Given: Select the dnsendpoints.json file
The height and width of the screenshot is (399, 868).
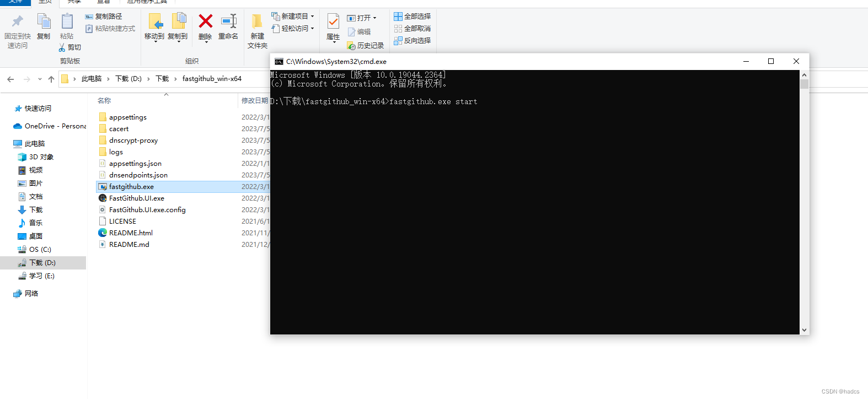Looking at the screenshot, I should 133,175.
